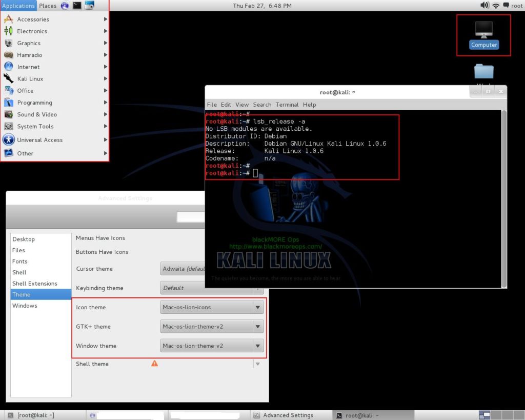The image size is (525, 420).
Task: Open the Programming category icon
Action: tap(8, 103)
